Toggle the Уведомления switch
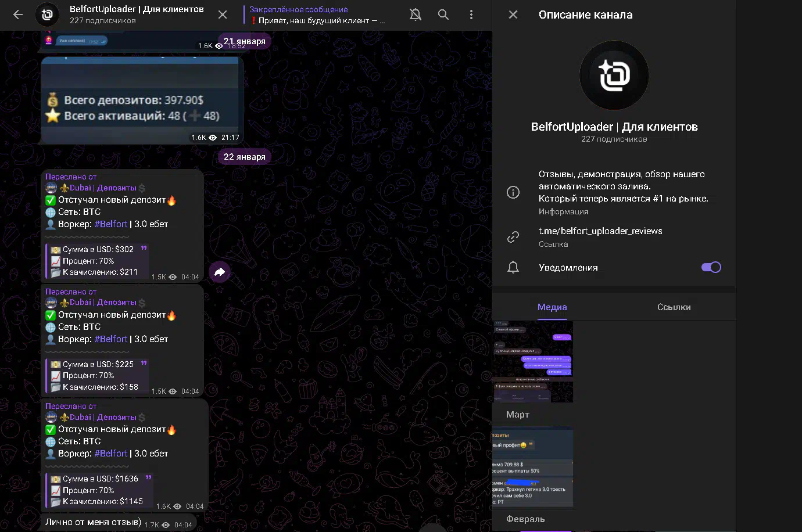The image size is (802, 532). [x=711, y=267]
